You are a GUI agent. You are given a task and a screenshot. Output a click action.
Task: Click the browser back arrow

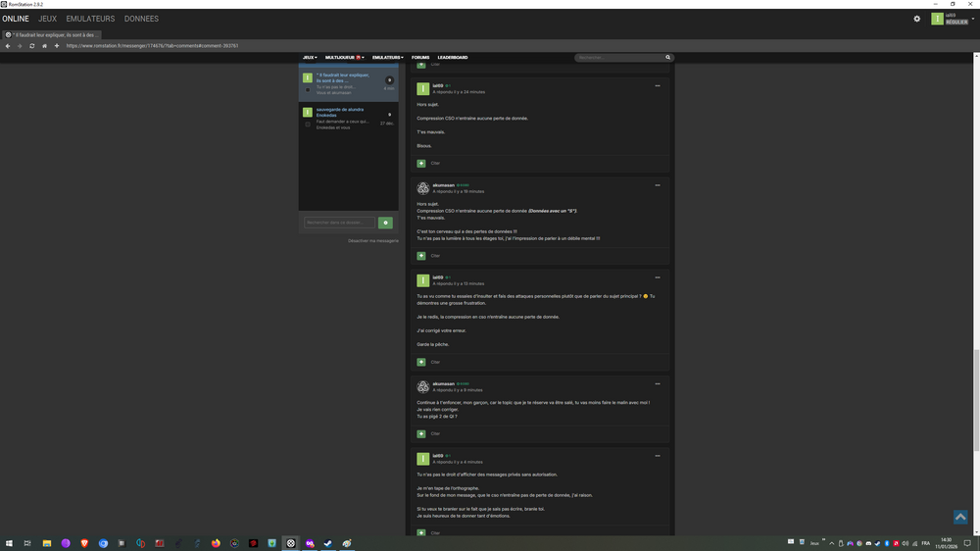(8, 46)
